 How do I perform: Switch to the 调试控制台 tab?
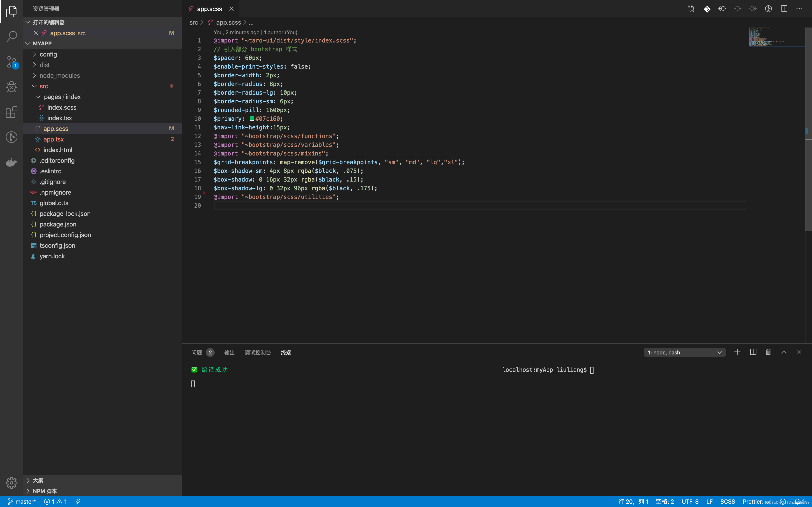[x=257, y=352]
